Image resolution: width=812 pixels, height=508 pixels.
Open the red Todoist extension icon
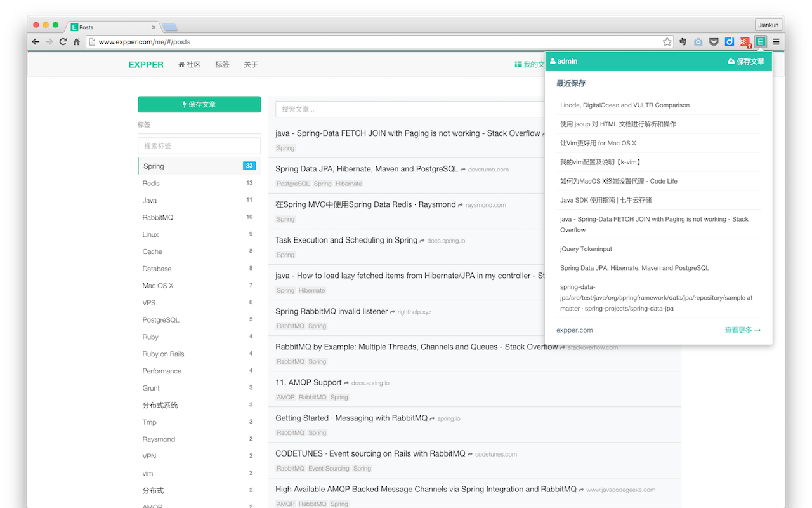[x=745, y=43]
